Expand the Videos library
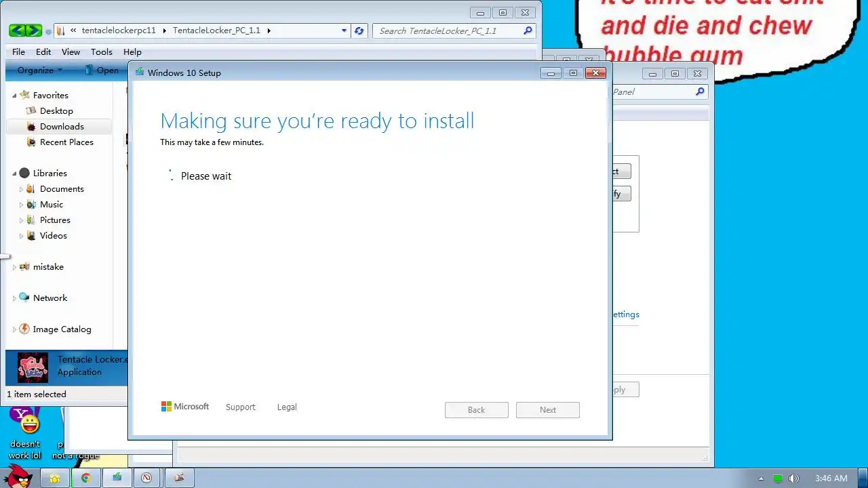 point(21,236)
